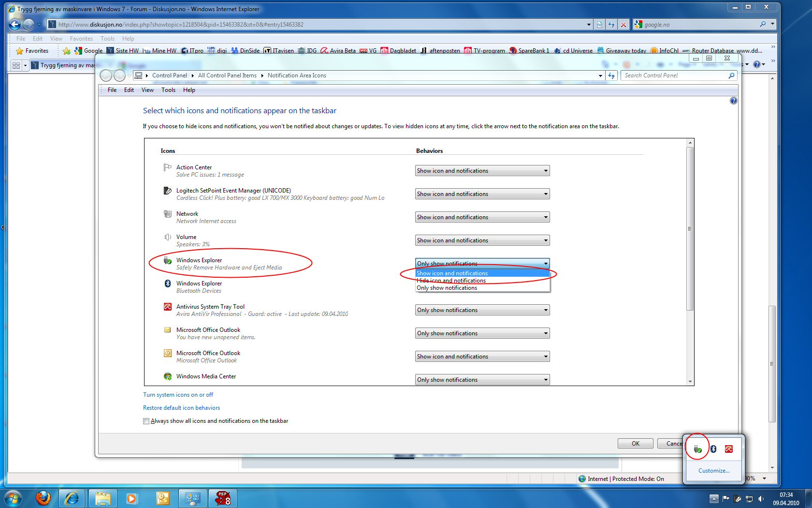
Task: Click the Search Control Panel field
Action: pyautogui.click(x=674, y=75)
